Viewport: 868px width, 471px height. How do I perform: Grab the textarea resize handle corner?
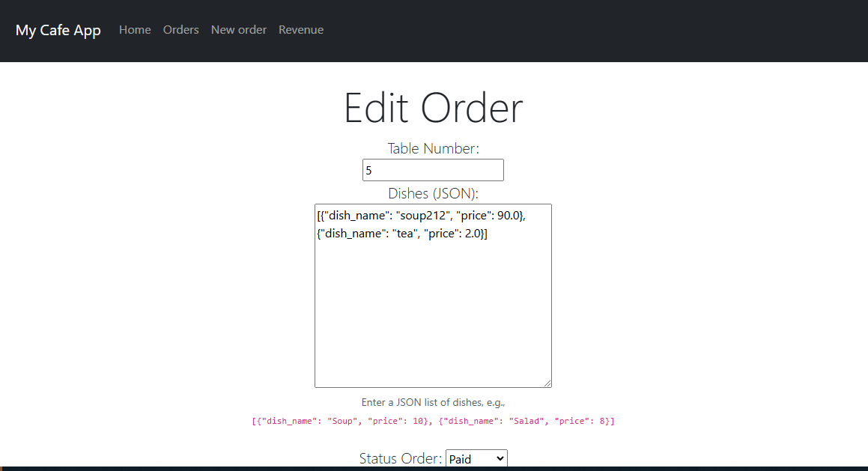click(547, 383)
